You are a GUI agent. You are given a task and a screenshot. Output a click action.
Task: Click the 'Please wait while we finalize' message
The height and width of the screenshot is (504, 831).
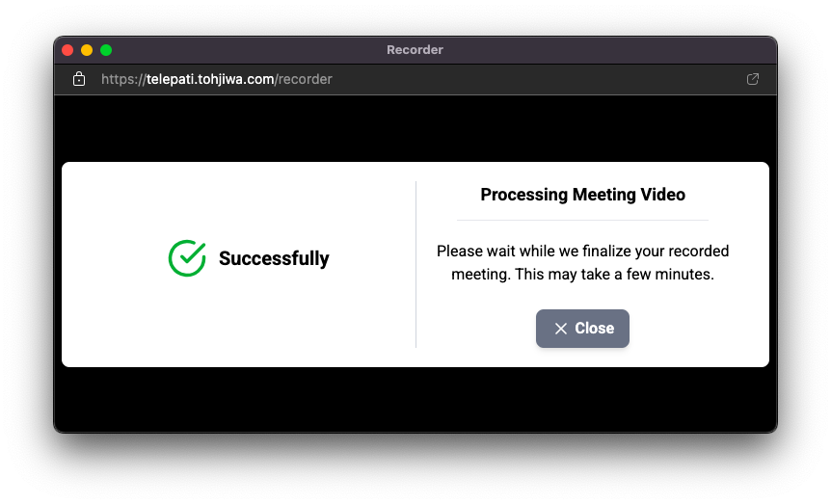pos(582,251)
